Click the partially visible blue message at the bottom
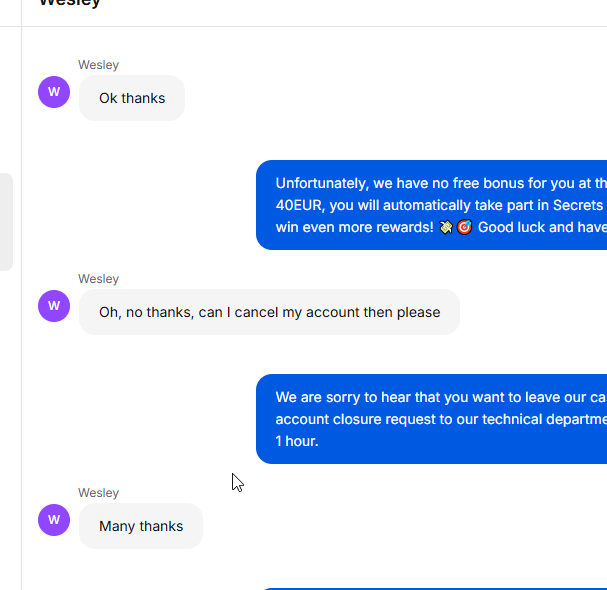This screenshot has width=607, height=590. coord(435,588)
